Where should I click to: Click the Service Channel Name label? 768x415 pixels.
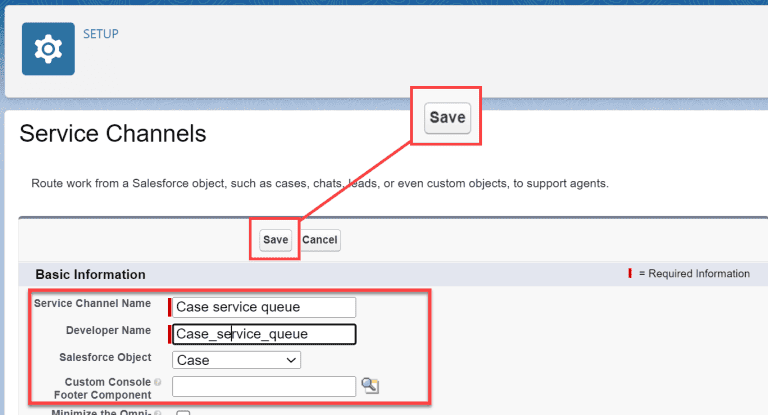(92, 303)
